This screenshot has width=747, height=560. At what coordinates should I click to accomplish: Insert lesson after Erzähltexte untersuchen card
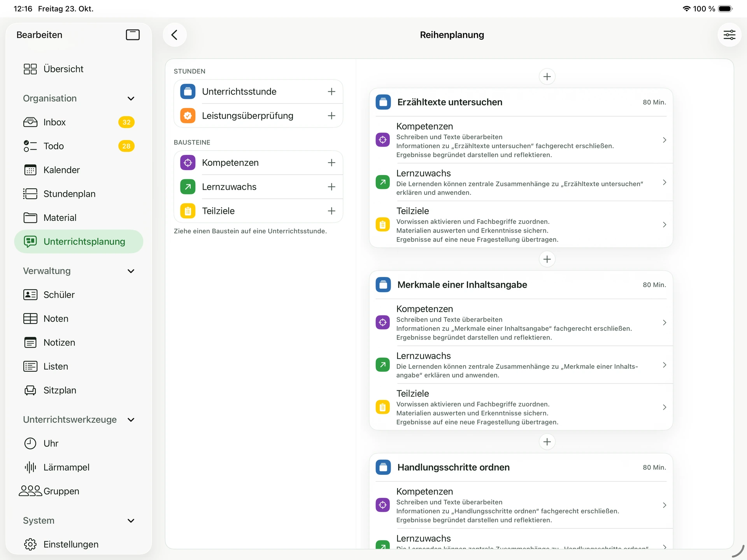(547, 259)
